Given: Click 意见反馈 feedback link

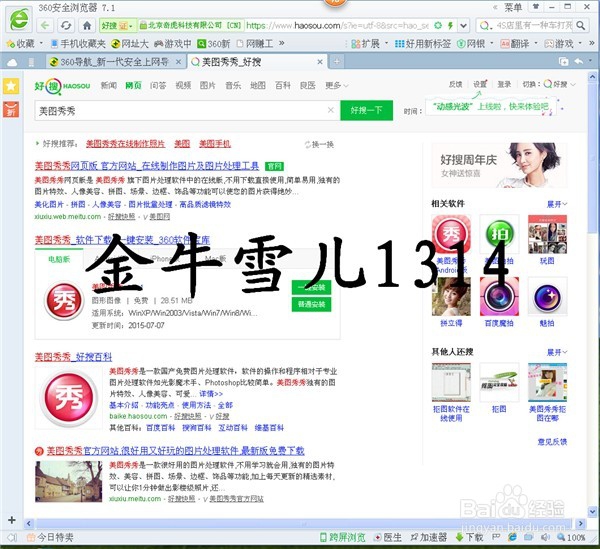Looking at the screenshot, I should point(552,442).
